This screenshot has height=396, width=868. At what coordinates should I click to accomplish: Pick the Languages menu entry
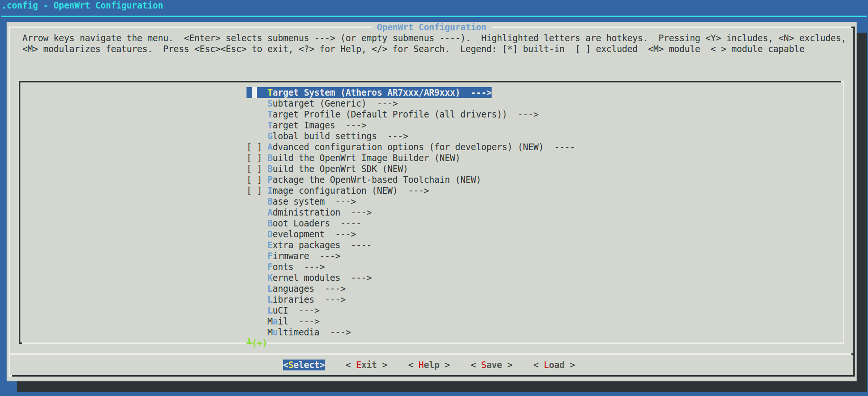coord(306,289)
